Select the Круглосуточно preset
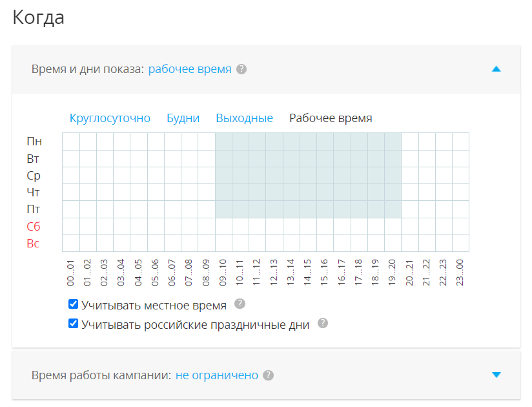Viewport: 532px width, 407px height. click(110, 118)
